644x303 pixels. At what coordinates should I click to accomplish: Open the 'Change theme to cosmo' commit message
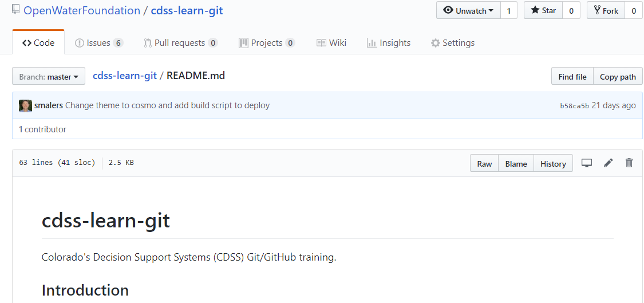coord(168,105)
